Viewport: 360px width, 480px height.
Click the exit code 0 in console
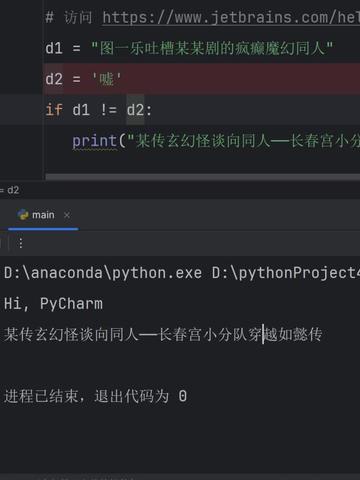click(182, 396)
